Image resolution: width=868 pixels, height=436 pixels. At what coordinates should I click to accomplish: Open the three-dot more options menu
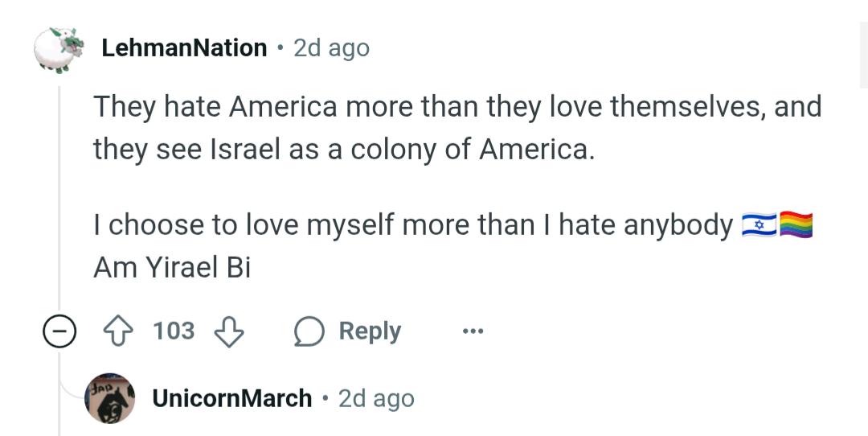pos(473,331)
